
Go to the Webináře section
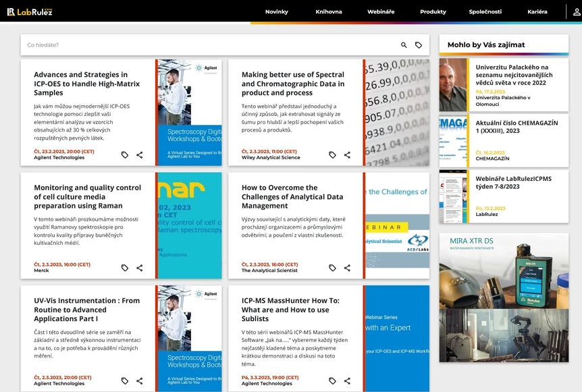coord(381,11)
